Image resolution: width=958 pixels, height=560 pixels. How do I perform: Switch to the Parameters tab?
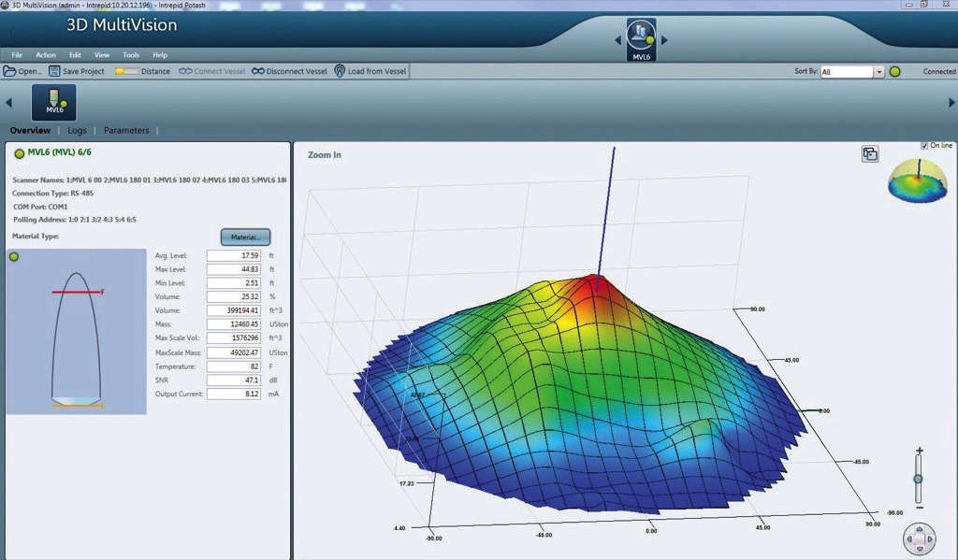(x=126, y=130)
